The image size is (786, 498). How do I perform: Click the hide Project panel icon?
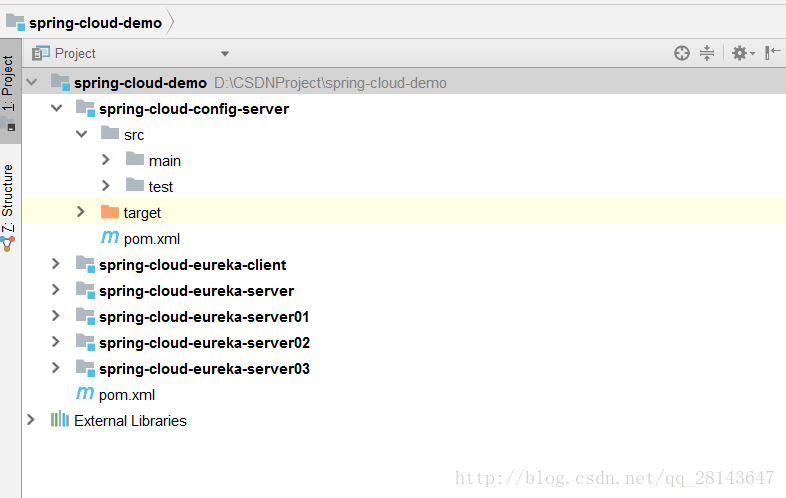[772, 53]
